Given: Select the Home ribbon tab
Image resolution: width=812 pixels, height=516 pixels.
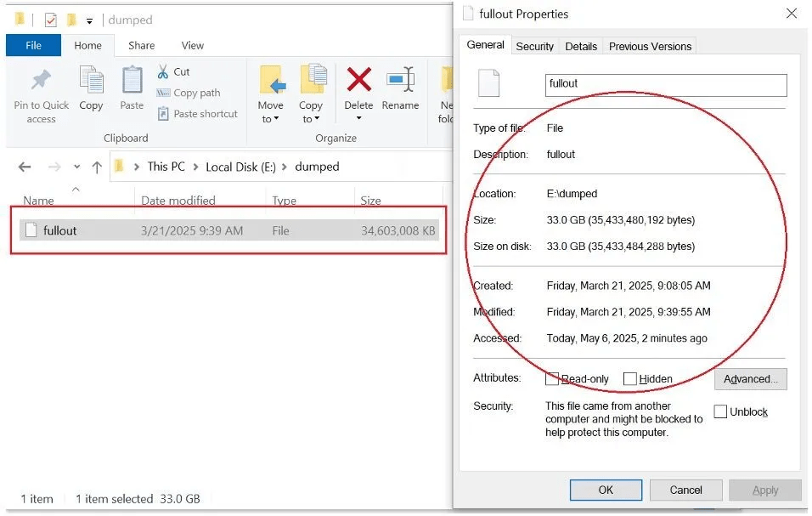Looking at the screenshot, I should 88,45.
